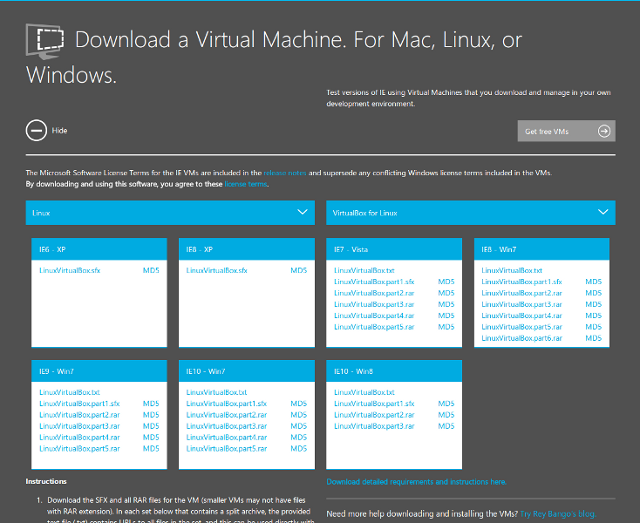Download IE8 - Win7 part1.sfx

522,282
